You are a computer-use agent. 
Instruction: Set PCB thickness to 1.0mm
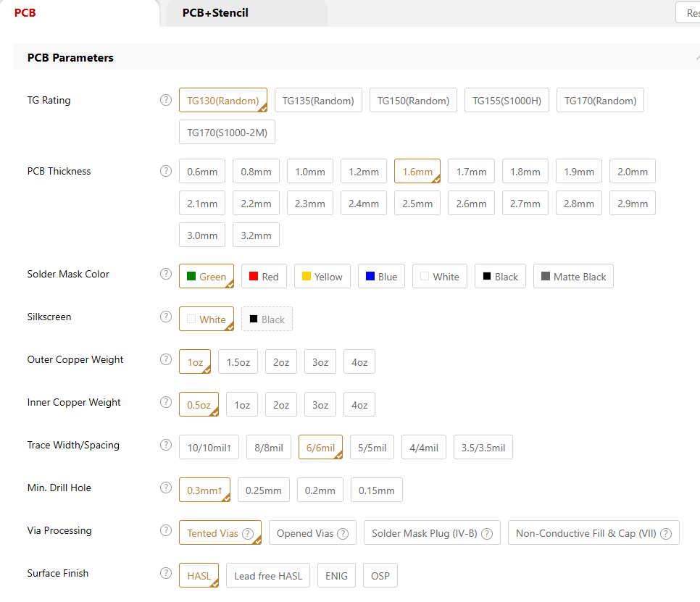click(310, 172)
